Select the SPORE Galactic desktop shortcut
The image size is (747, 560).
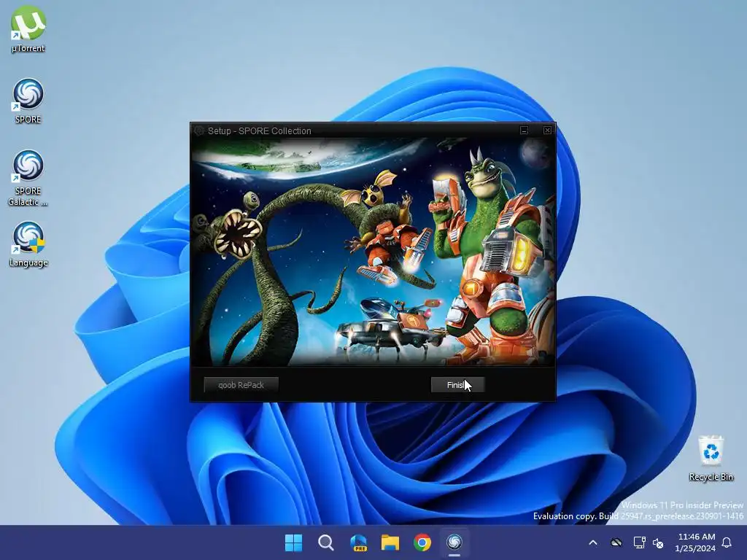click(28, 178)
